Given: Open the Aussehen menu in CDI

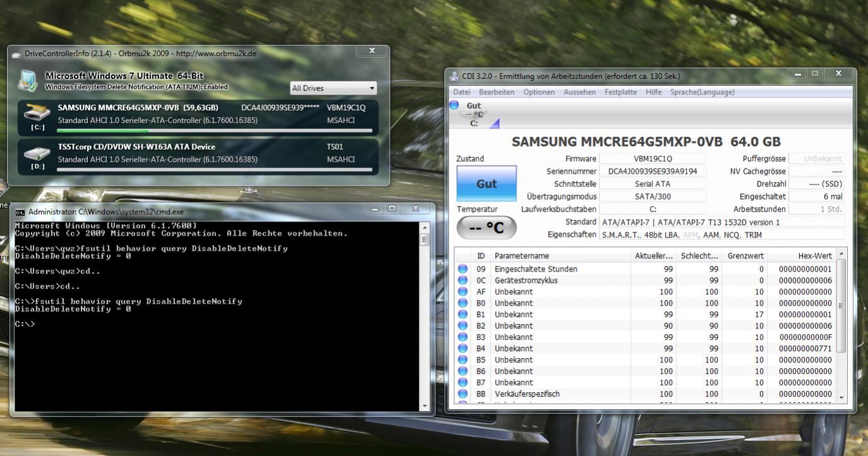Looking at the screenshot, I should [x=579, y=92].
